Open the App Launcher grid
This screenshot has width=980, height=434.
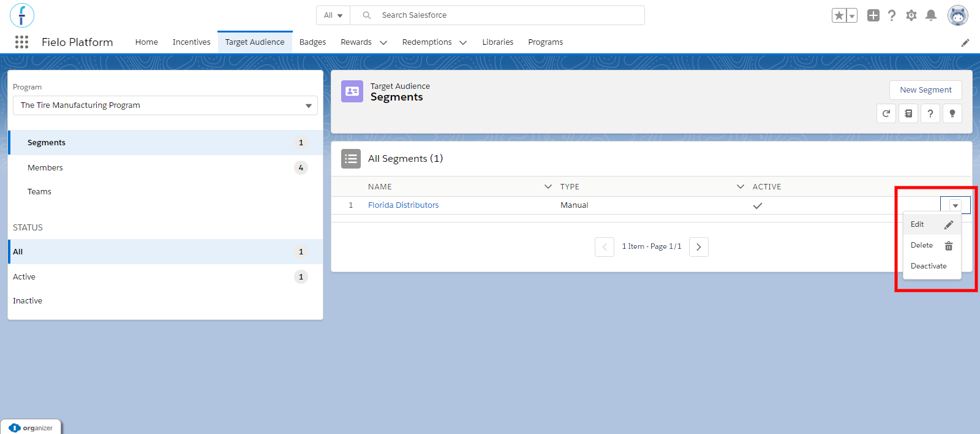click(21, 42)
